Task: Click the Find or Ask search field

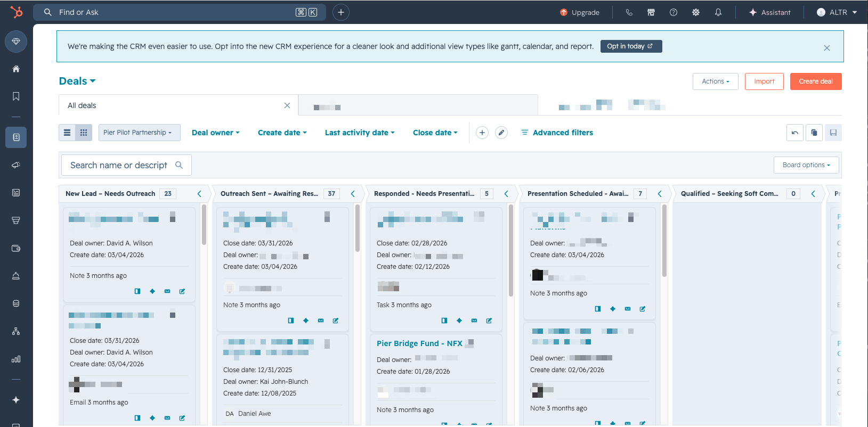Action: click(180, 12)
